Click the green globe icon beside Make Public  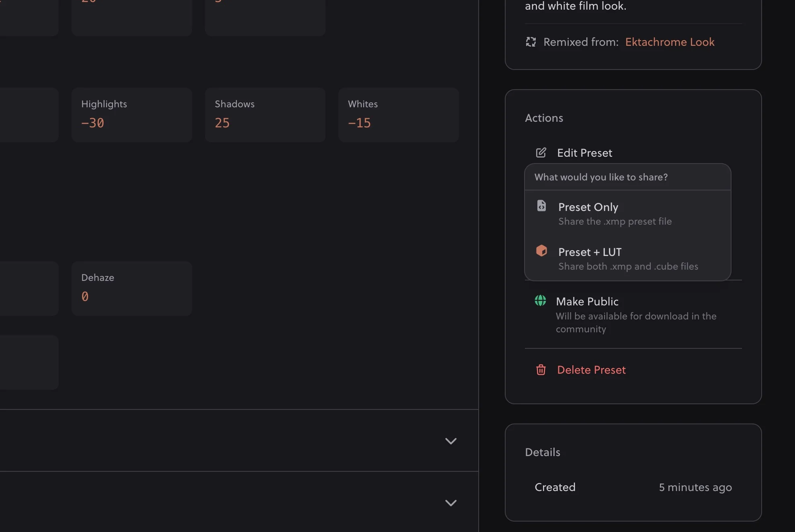point(540,300)
